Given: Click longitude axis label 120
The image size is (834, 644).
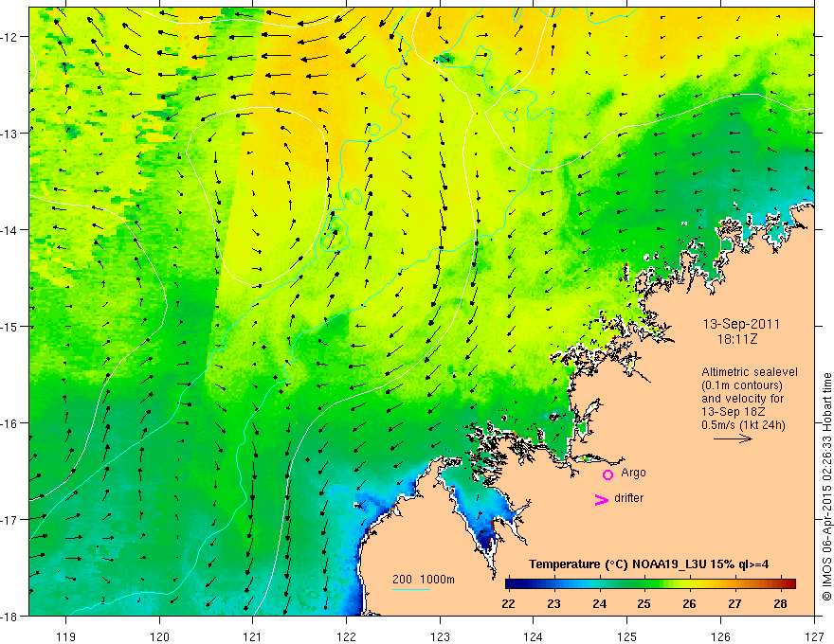Looking at the screenshot, I should point(159,636).
